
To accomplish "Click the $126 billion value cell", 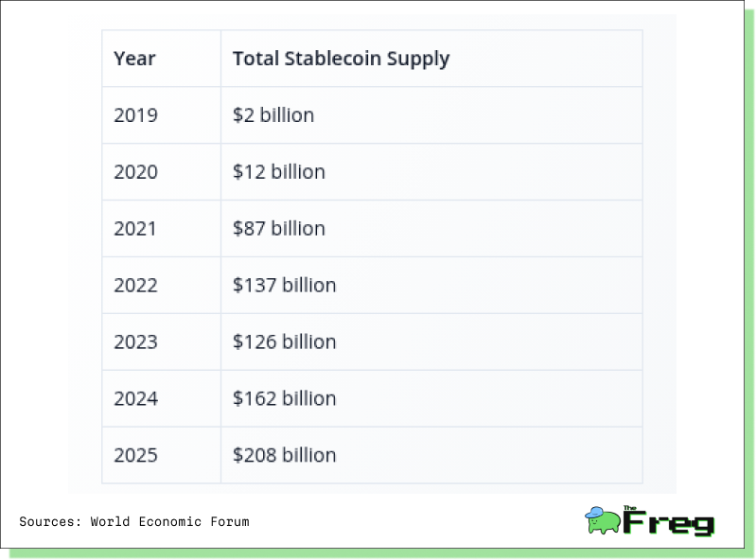I will point(431,341).
